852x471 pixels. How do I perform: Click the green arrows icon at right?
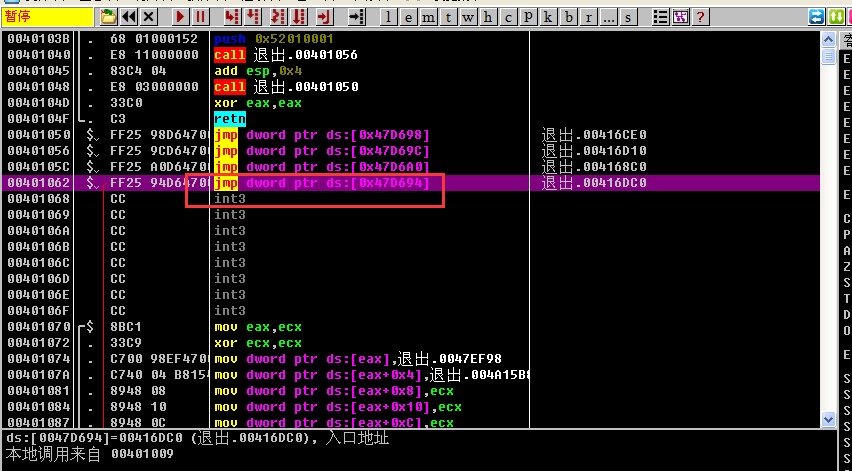click(836, 17)
